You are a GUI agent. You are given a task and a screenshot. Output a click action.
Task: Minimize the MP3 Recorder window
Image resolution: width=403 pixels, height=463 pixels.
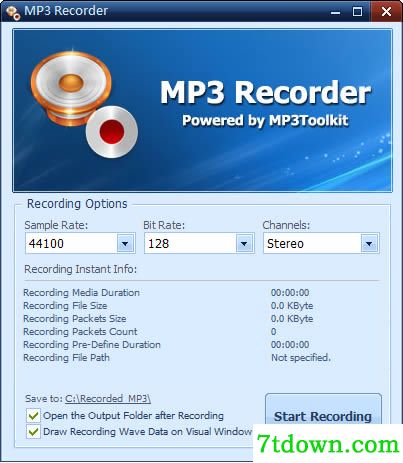point(336,12)
